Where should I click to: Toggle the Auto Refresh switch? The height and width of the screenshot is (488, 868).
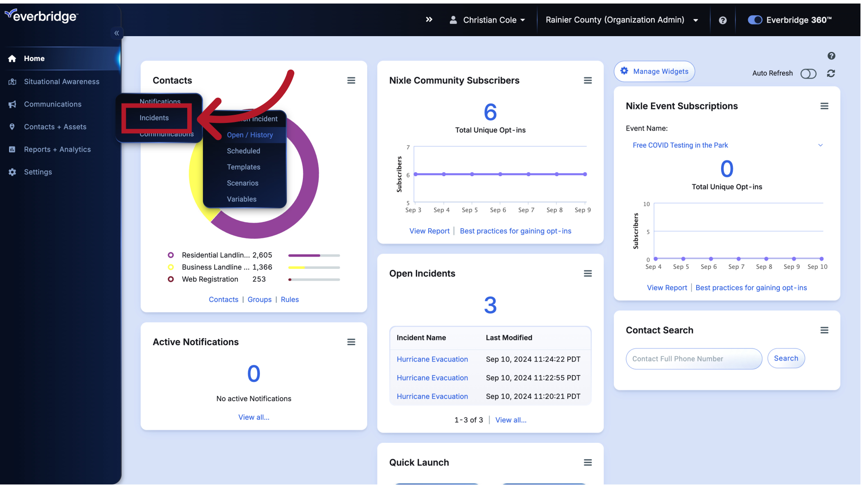click(809, 73)
